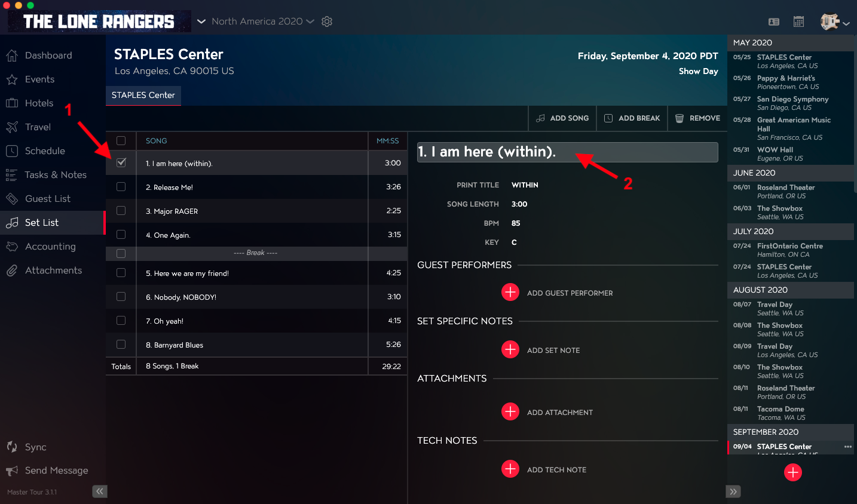Click the SONG LENGTH value 3:00
Image resolution: width=857 pixels, height=504 pixels.
tap(519, 204)
